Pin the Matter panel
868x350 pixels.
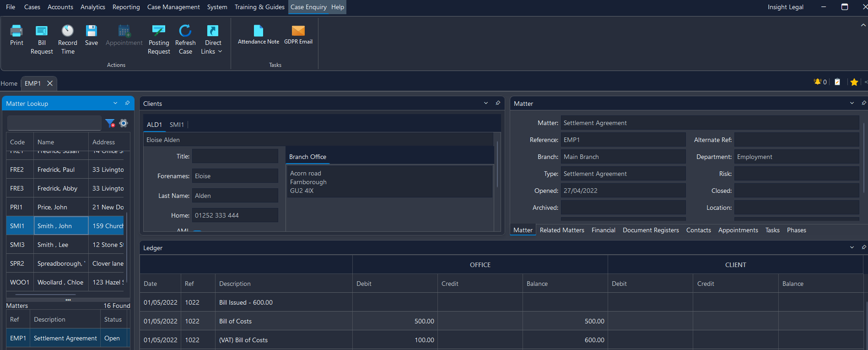click(864, 103)
